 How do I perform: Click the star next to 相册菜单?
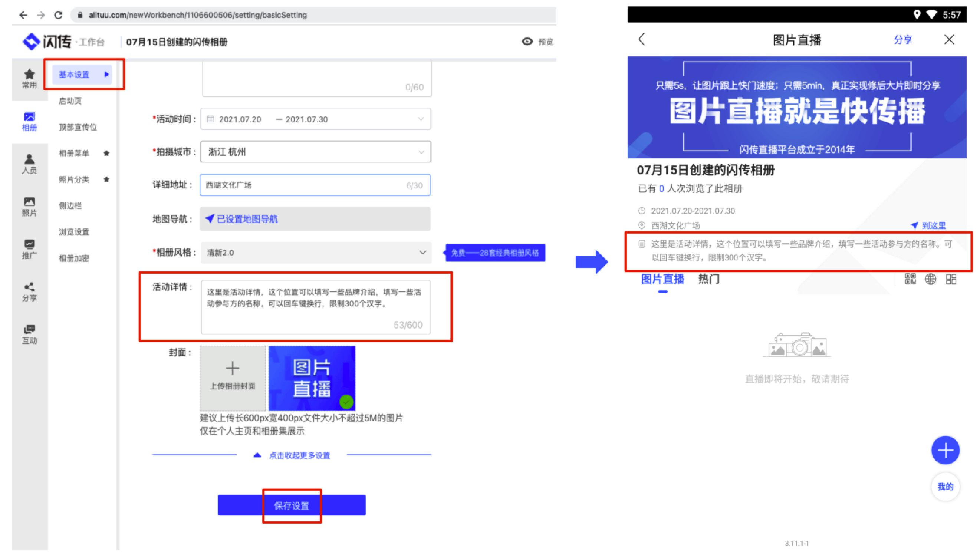click(106, 153)
